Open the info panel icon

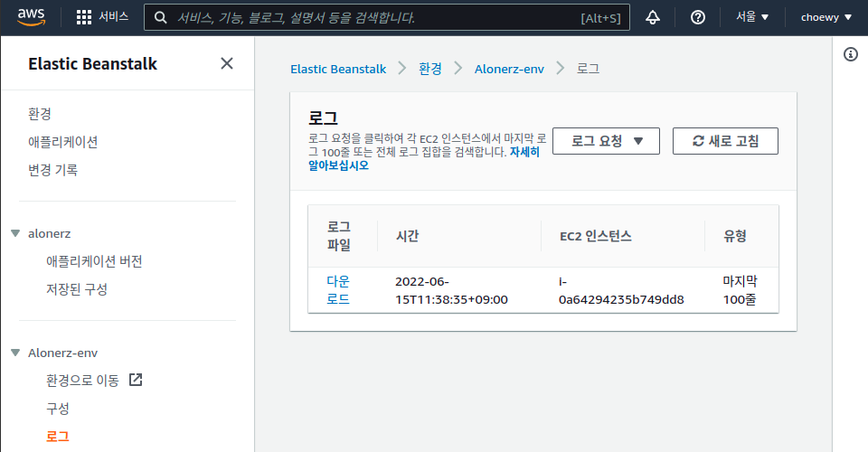click(x=850, y=54)
